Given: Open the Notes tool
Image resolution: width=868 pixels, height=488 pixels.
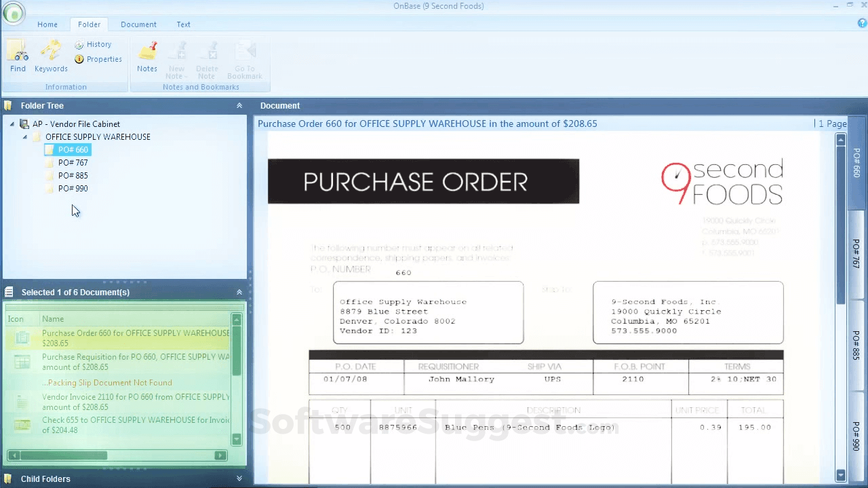Looking at the screenshot, I should click(147, 56).
